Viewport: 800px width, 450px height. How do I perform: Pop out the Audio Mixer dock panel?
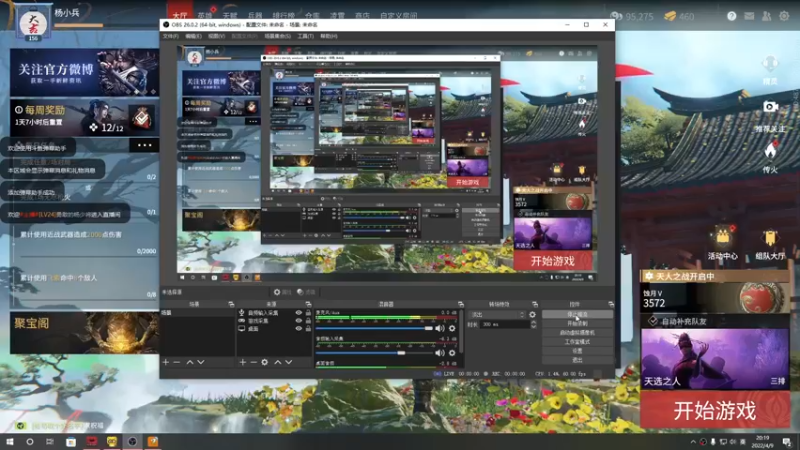tap(460, 304)
